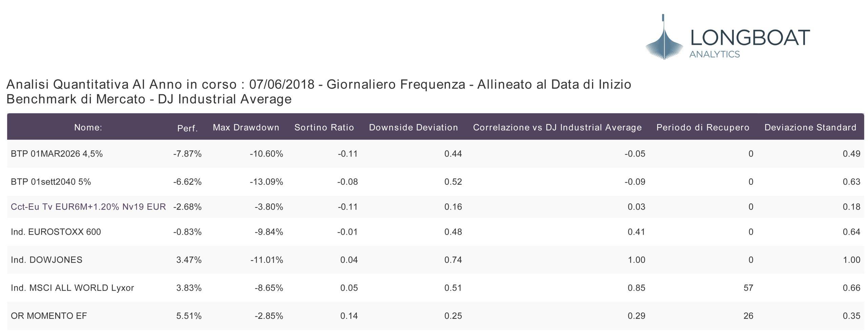Viewport: 868px width, 331px height.
Task: Select the Ind. DOWJONES row name
Action: 46,260
